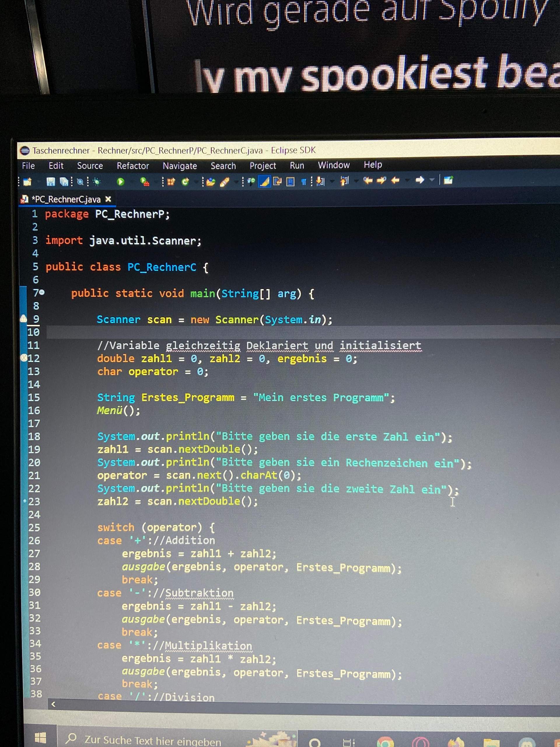Screen dimensions: 560x747
Task: Open the Next Annotation dropdown arrow
Action: tap(332, 181)
